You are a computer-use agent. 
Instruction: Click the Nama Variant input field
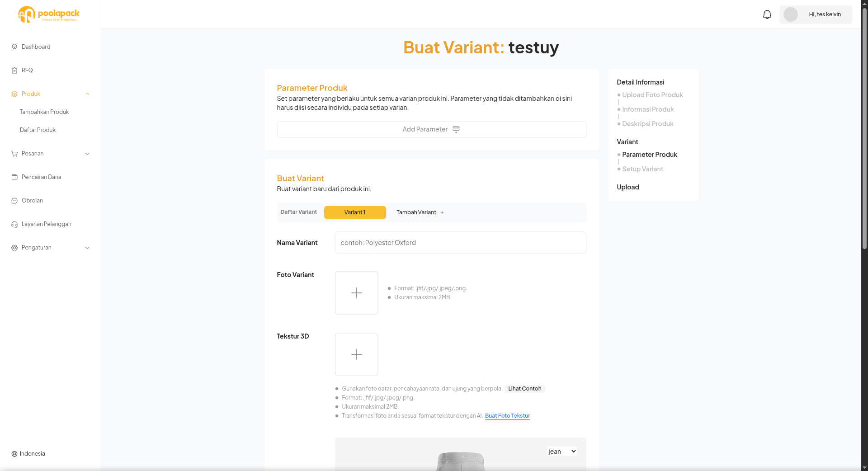pos(460,243)
